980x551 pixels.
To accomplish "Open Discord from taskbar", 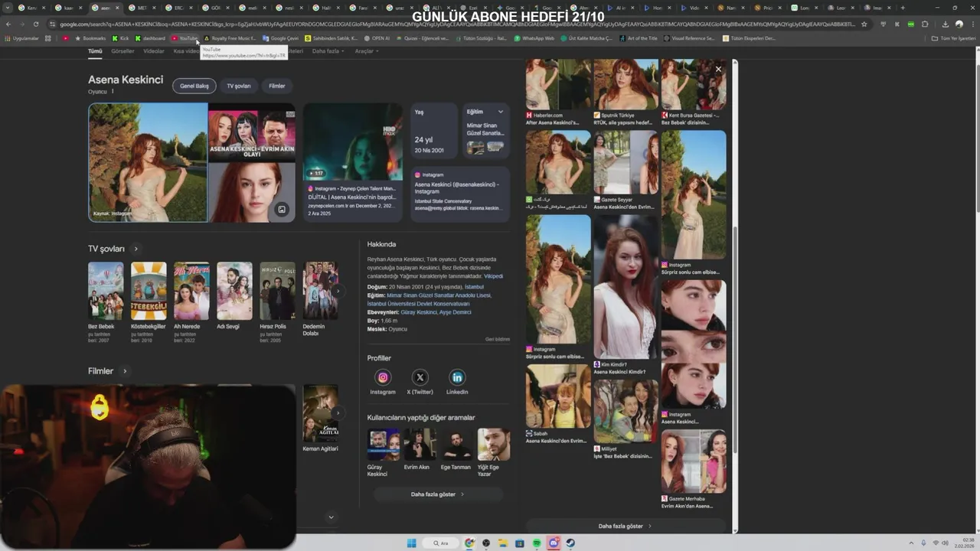I will pyautogui.click(x=554, y=543).
